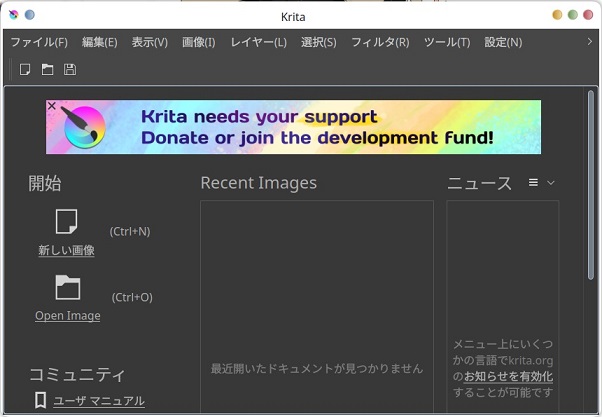Open the ユーザ マニュアル link
Screen dimensions: 602x417
tap(98, 401)
